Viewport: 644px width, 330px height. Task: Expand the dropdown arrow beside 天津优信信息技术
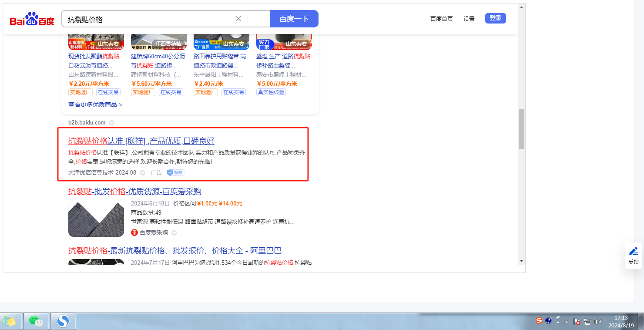pyautogui.click(x=143, y=173)
